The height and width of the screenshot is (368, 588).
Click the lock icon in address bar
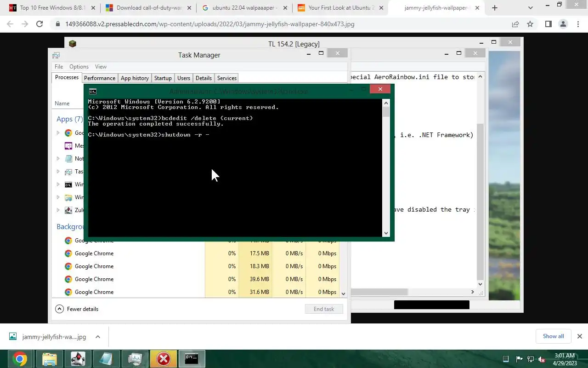(58, 24)
